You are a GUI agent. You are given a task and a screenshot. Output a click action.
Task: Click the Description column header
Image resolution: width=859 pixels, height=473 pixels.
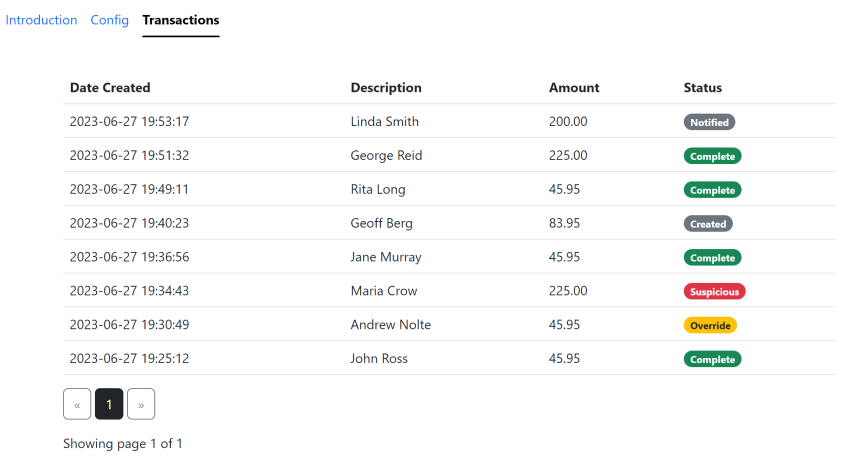coord(386,88)
